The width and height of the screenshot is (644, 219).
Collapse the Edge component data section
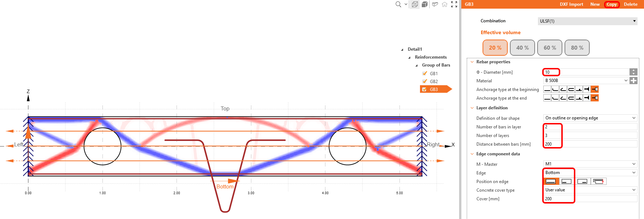[472, 154]
